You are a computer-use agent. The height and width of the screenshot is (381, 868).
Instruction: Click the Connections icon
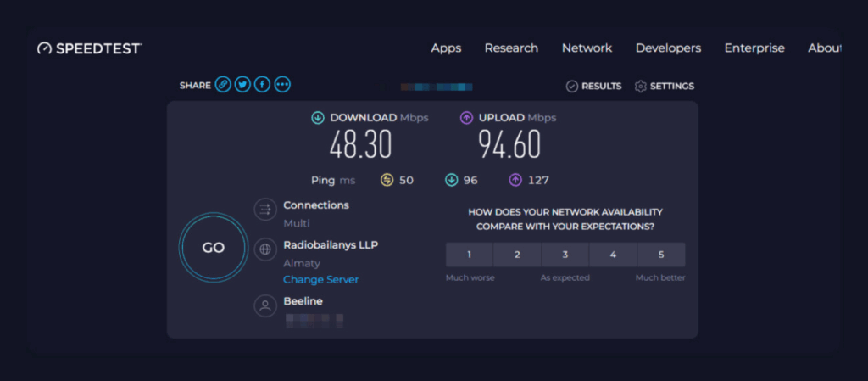(265, 210)
